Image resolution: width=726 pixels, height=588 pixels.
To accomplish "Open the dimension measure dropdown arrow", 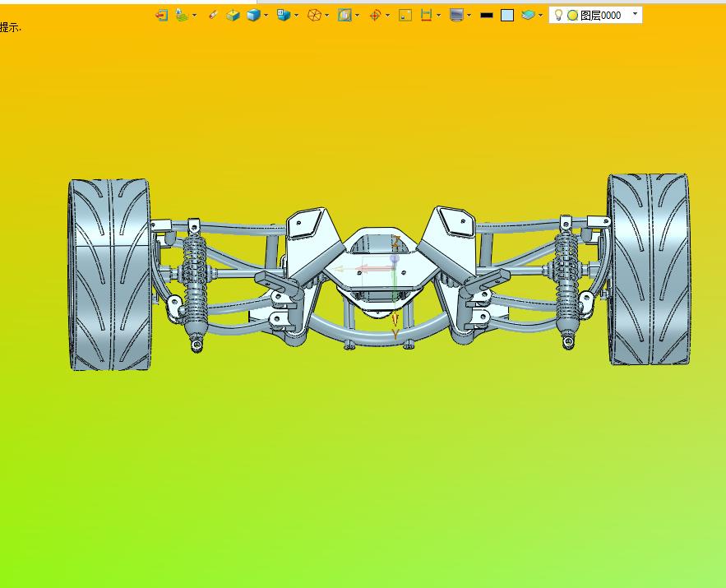I will (438, 16).
